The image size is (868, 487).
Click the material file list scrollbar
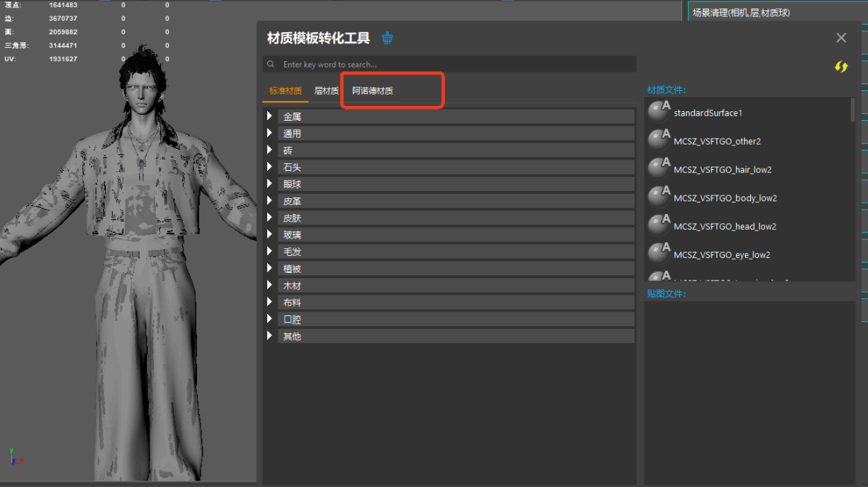coord(852,110)
